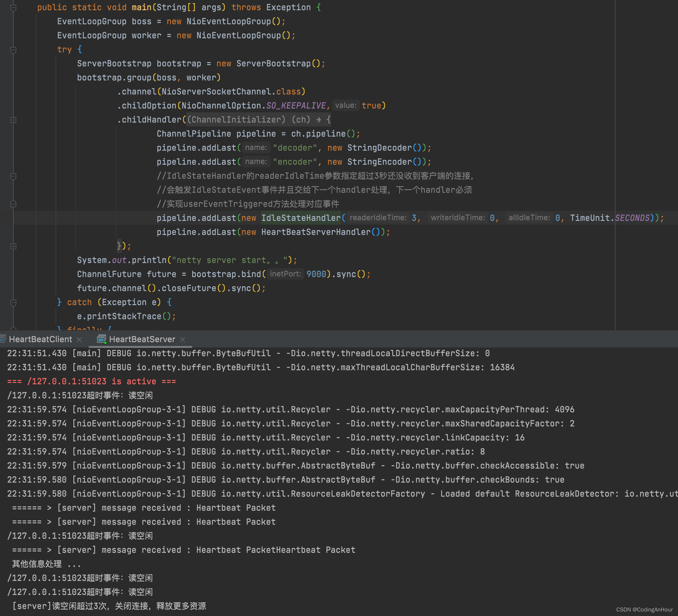The width and height of the screenshot is (678, 616).
Task: Click the ServerBootstrap bootstrap declaration
Action: pos(201,64)
